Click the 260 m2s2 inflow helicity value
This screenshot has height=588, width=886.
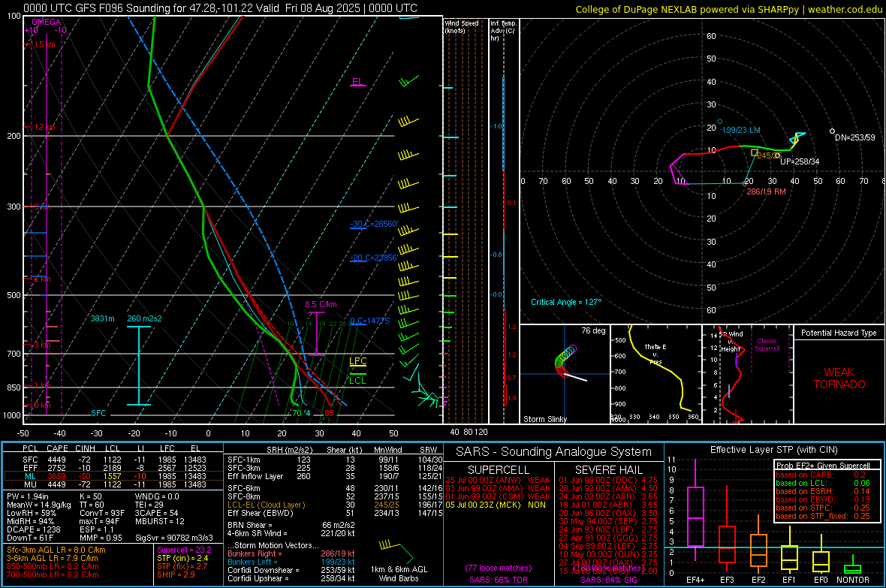click(144, 319)
